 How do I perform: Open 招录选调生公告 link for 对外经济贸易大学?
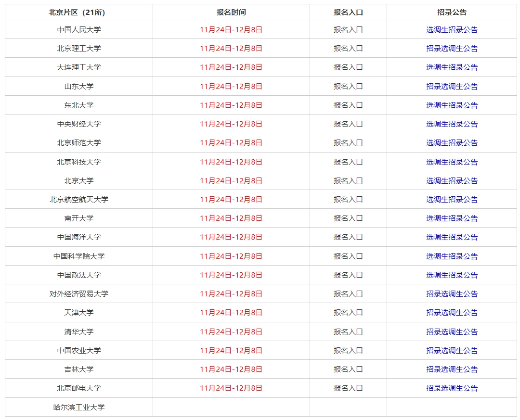point(452,293)
